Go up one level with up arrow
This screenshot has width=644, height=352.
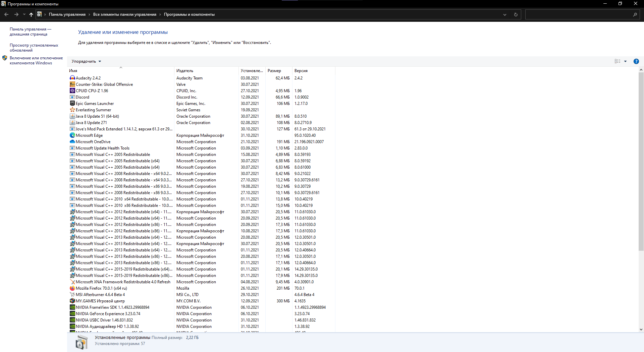point(31,14)
